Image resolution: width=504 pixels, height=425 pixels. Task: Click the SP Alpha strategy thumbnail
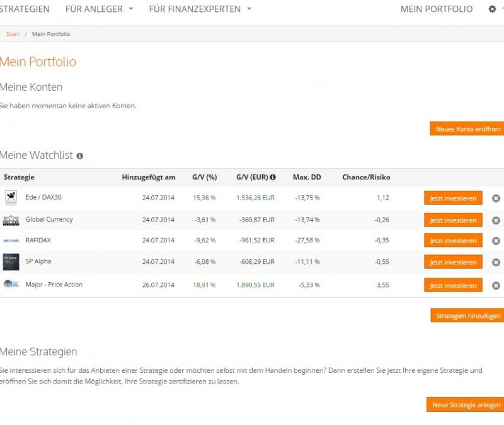point(11,262)
